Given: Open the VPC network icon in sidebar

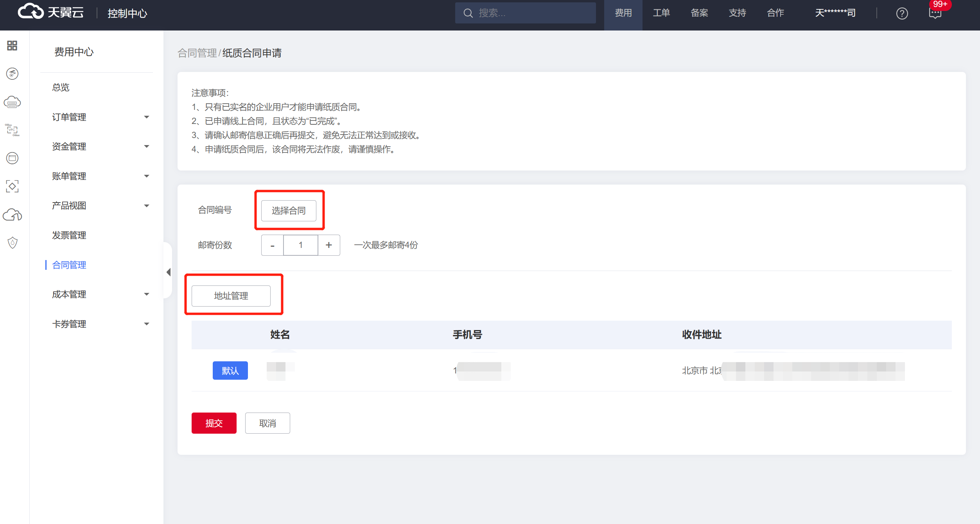Looking at the screenshot, I should 12,130.
